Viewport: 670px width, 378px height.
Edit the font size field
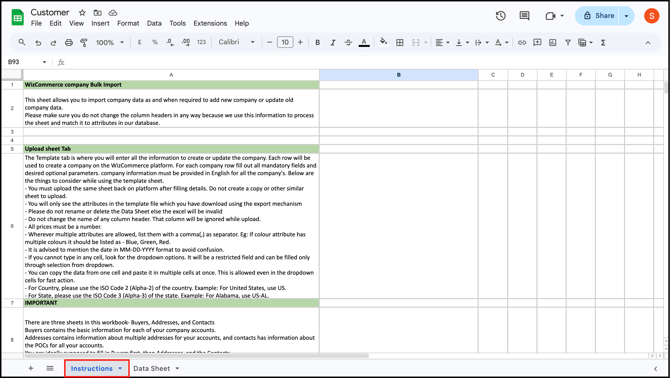pos(285,42)
